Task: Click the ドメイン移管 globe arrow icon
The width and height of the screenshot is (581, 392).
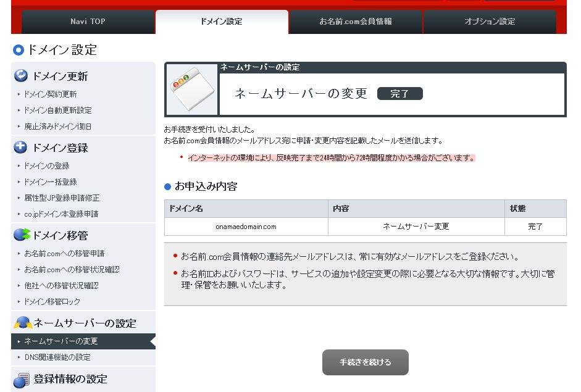Action: 22,235
